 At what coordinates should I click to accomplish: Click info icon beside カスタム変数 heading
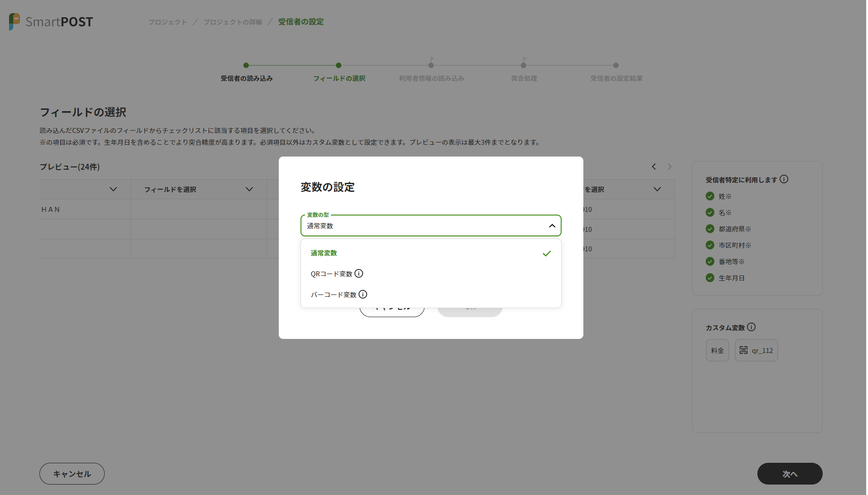(x=751, y=327)
